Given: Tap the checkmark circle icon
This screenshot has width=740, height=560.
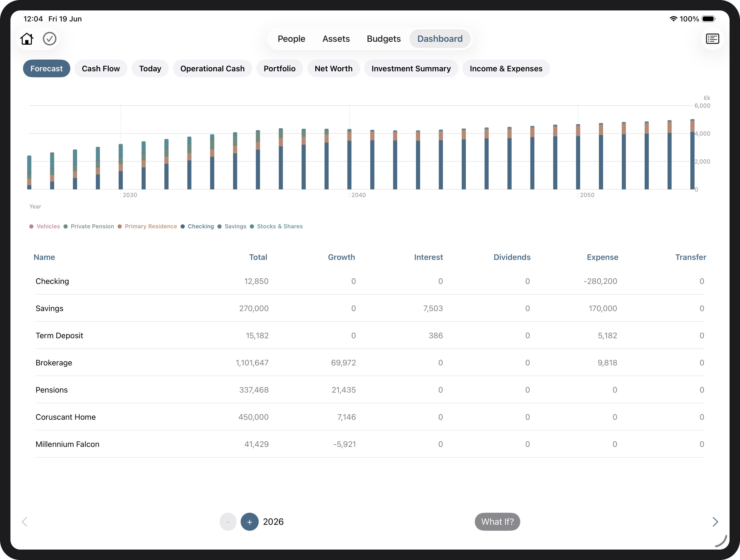Looking at the screenshot, I should pyautogui.click(x=49, y=39).
